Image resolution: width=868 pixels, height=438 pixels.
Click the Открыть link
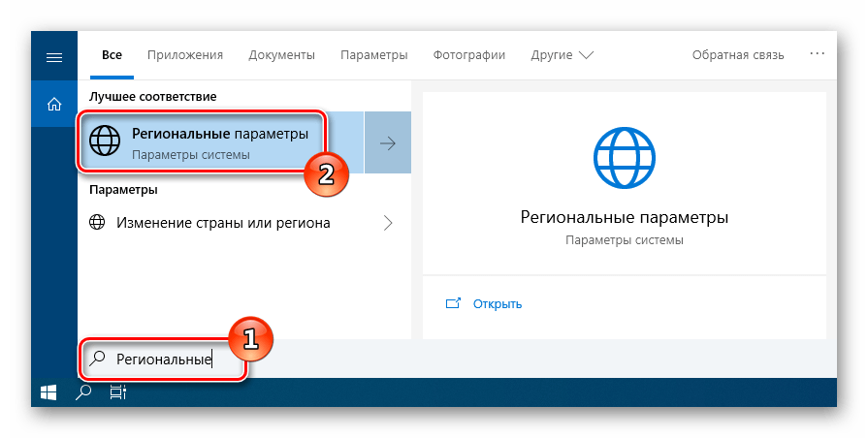498,304
